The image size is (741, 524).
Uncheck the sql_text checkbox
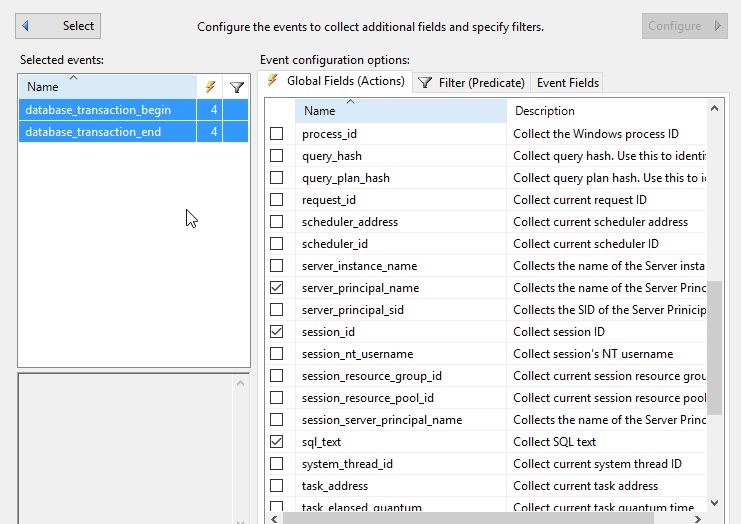coord(277,442)
